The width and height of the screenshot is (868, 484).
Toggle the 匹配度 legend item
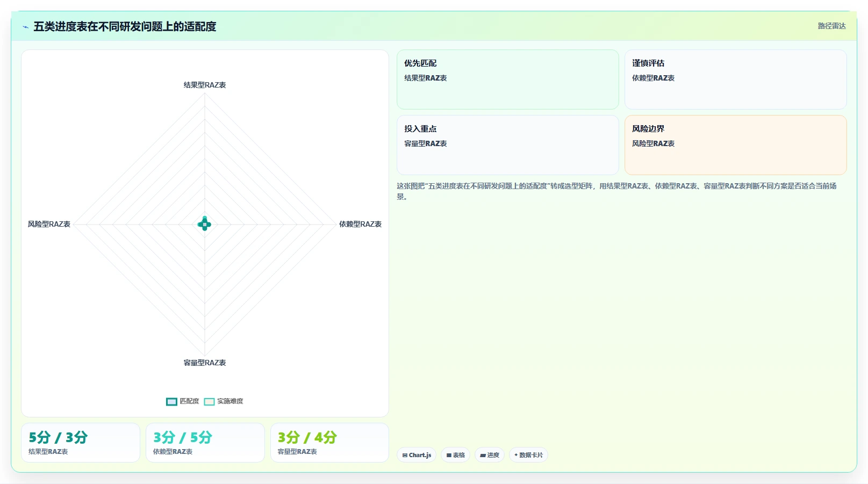183,401
